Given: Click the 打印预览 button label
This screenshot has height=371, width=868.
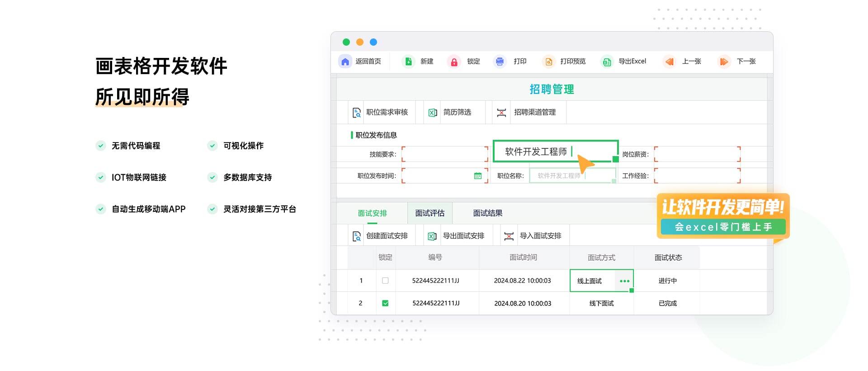Looking at the screenshot, I should click(x=573, y=62).
